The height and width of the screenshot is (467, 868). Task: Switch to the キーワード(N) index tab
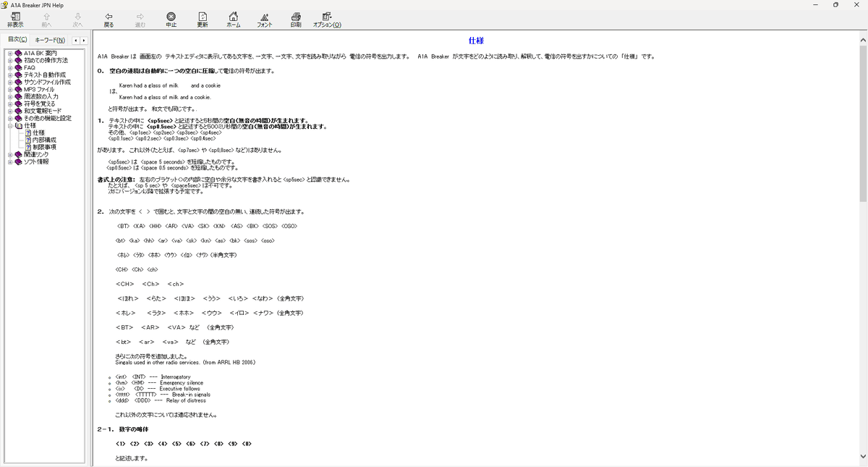click(x=50, y=40)
